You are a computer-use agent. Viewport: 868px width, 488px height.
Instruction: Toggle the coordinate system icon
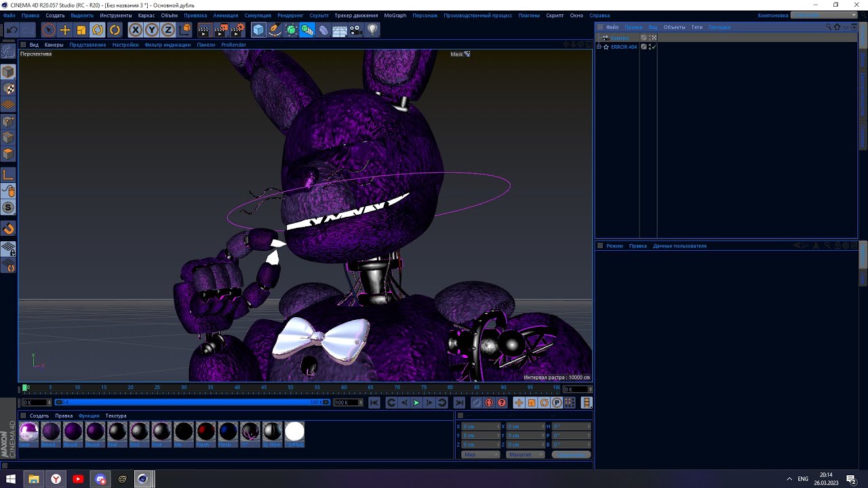point(185,30)
